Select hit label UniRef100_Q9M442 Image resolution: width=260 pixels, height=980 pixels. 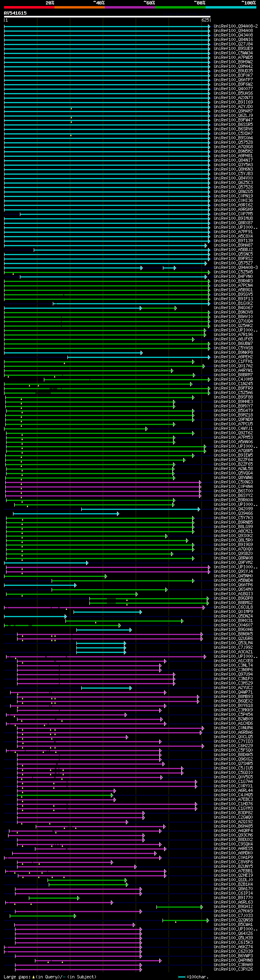233,66
